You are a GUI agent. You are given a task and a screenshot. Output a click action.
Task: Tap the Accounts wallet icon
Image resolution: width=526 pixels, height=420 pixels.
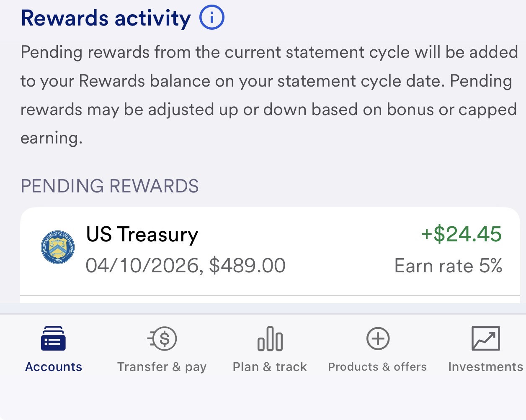point(53,338)
